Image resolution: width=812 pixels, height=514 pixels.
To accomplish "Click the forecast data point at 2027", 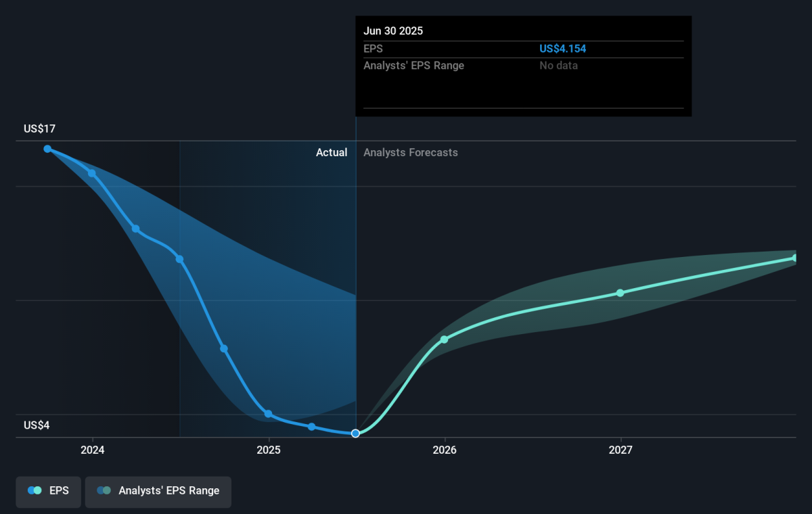I will [x=620, y=293].
